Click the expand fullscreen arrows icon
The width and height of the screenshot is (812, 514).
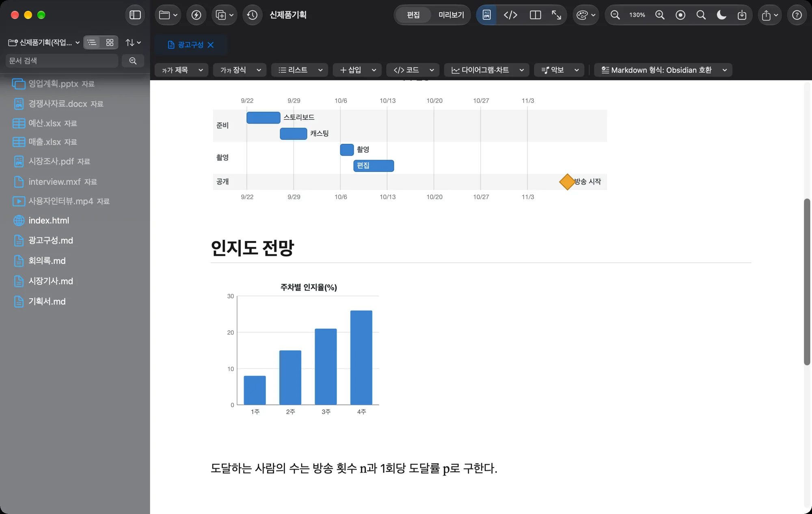point(556,15)
